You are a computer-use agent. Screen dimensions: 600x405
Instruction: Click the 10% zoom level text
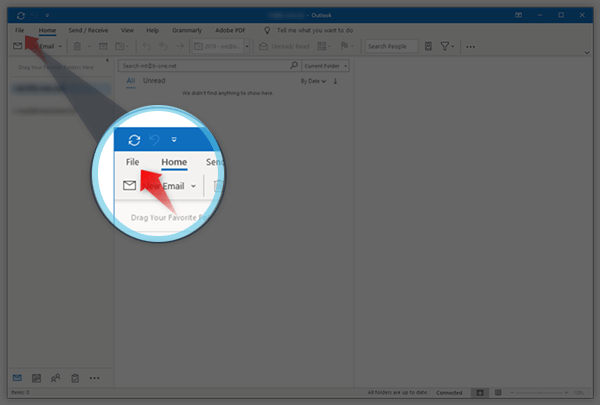pos(579,393)
